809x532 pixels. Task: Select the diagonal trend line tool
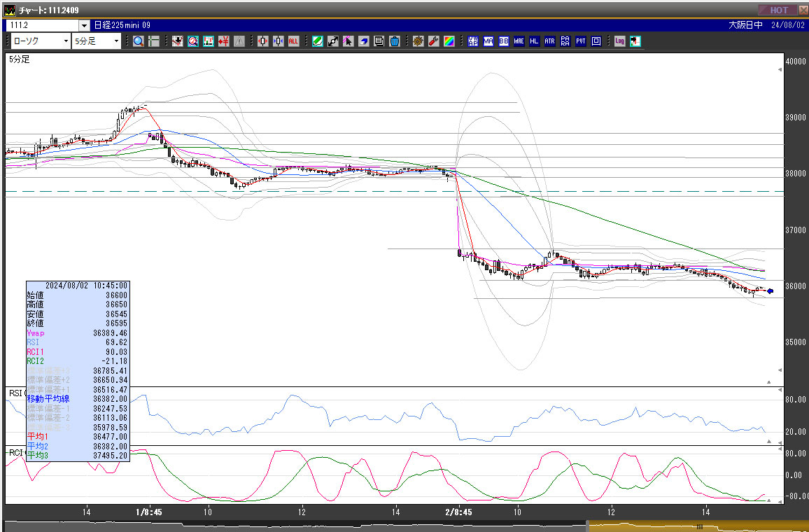[333, 41]
